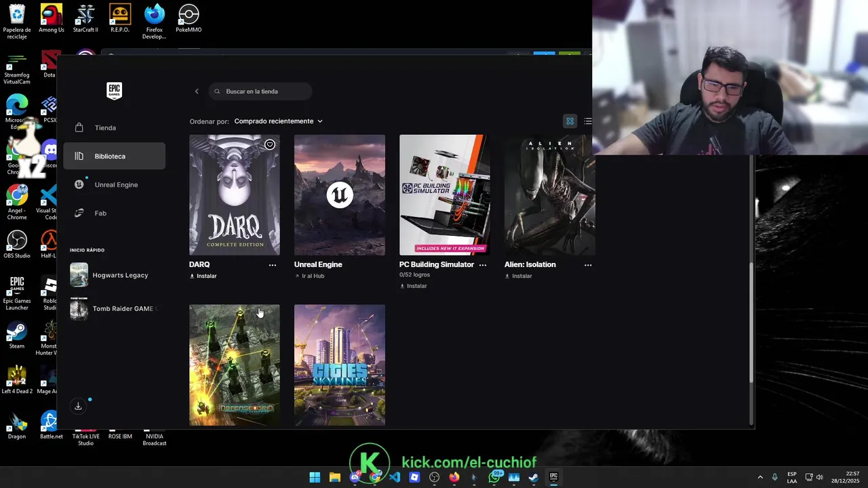Screen dimensions: 868x488
Task: Open the PC Building Simulator cover
Action: point(444,195)
